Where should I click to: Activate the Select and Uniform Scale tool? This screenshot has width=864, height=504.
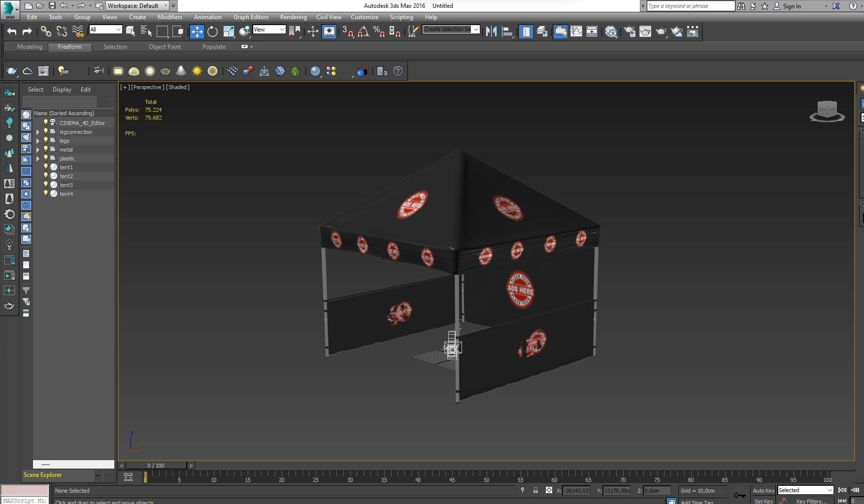pos(229,31)
